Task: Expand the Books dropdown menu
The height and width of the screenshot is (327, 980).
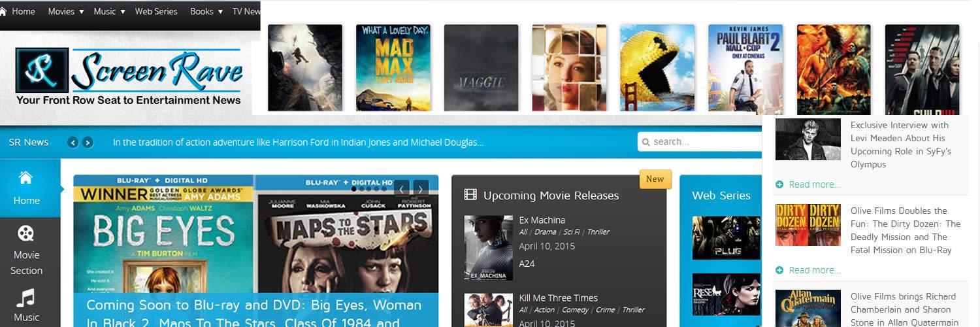Action: coord(206,11)
